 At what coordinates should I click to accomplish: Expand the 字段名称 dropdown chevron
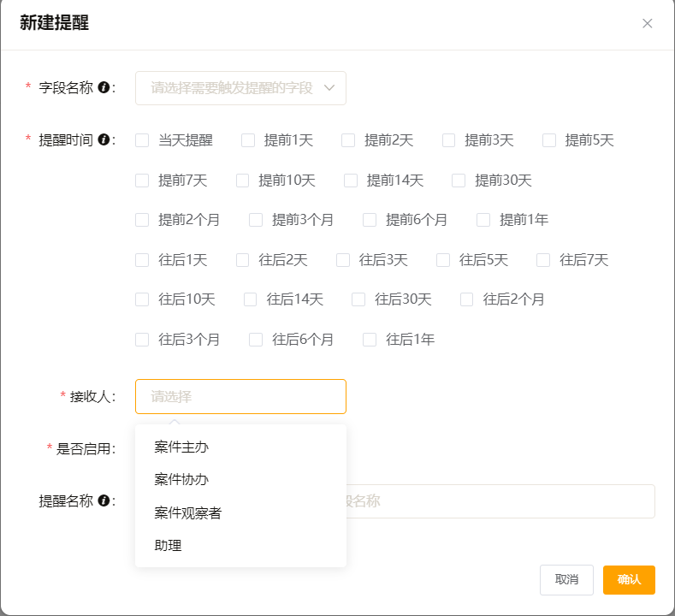330,87
